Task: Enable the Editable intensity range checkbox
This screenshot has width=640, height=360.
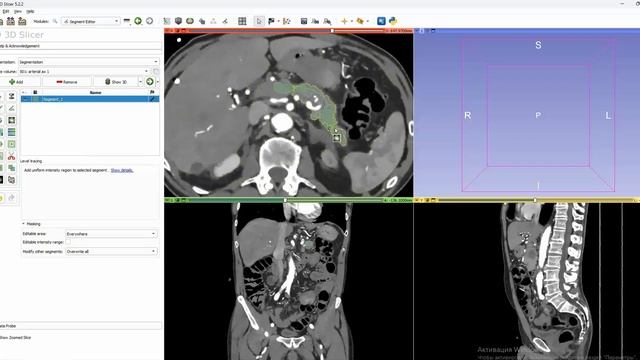Action: point(68,242)
